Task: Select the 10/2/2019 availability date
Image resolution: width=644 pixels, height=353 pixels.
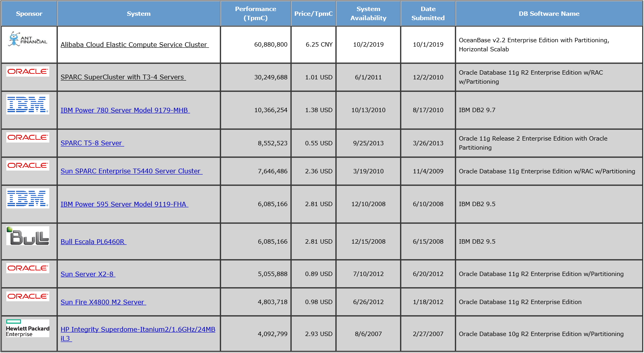Action: pyautogui.click(x=368, y=45)
